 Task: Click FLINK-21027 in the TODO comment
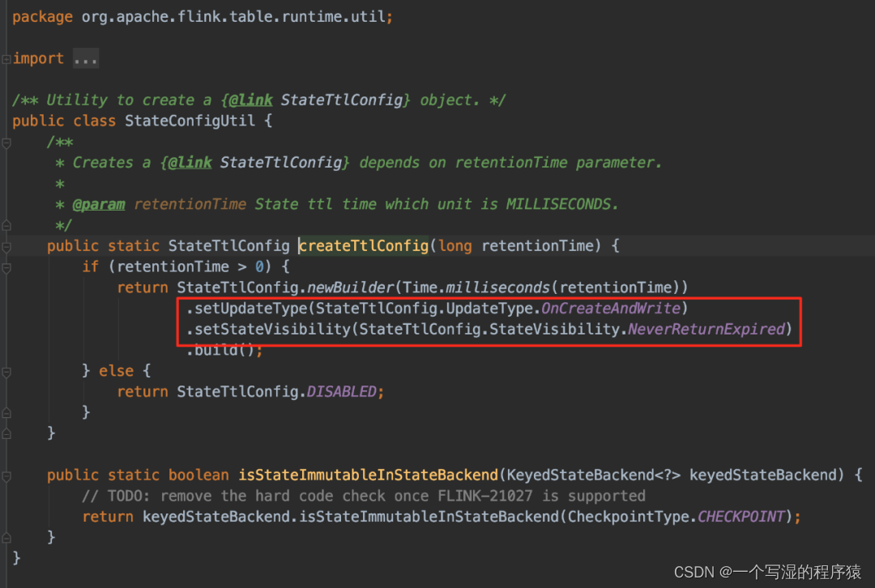click(x=485, y=496)
